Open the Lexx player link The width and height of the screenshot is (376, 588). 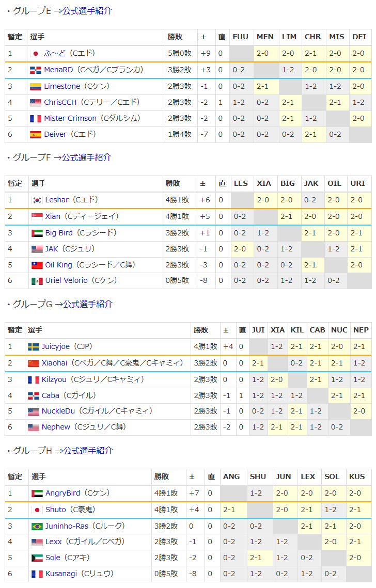coord(53,542)
